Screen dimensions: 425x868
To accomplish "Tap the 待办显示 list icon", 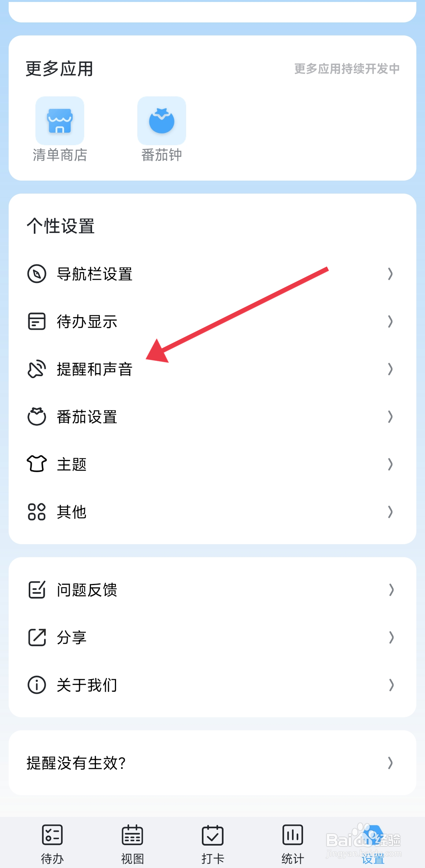I will 37,321.
